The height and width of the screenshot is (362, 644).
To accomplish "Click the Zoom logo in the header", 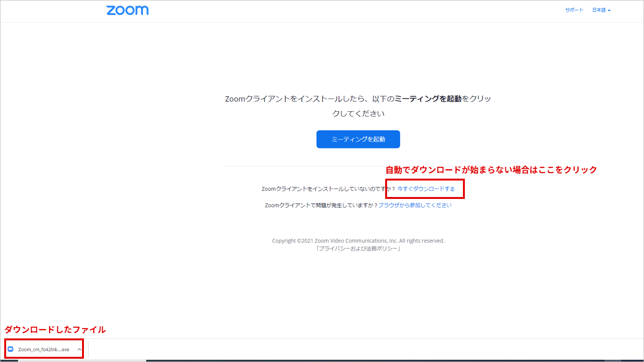I will tap(127, 10).
